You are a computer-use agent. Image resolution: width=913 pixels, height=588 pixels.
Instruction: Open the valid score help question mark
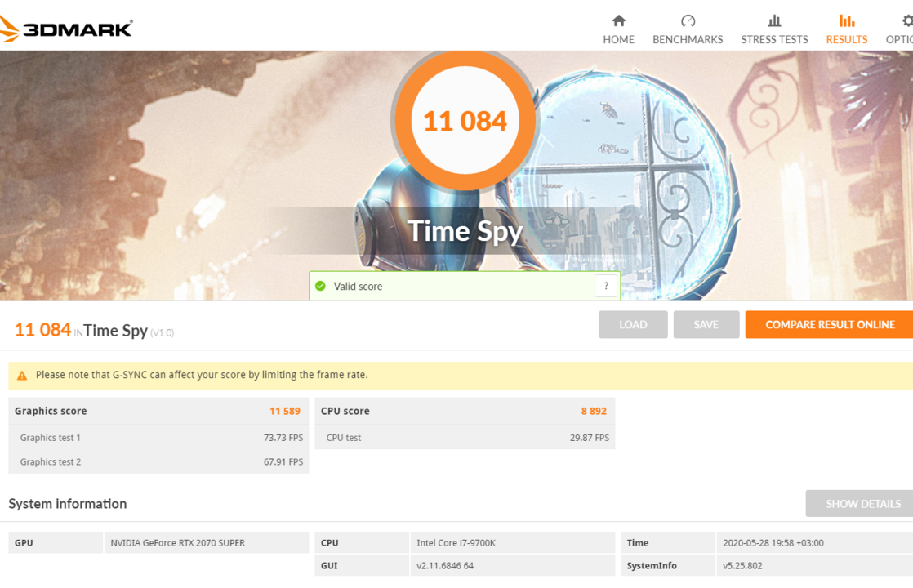[x=606, y=286]
